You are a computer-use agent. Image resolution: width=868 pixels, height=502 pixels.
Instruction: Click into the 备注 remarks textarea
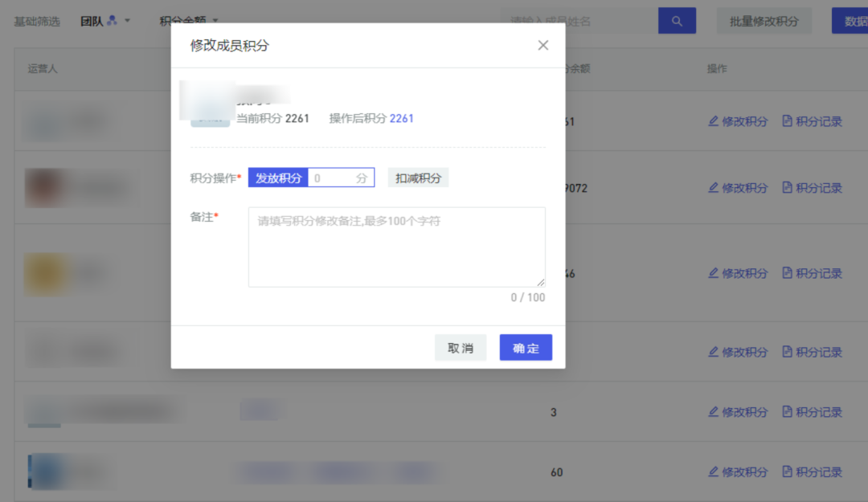[x=396, y=247]
